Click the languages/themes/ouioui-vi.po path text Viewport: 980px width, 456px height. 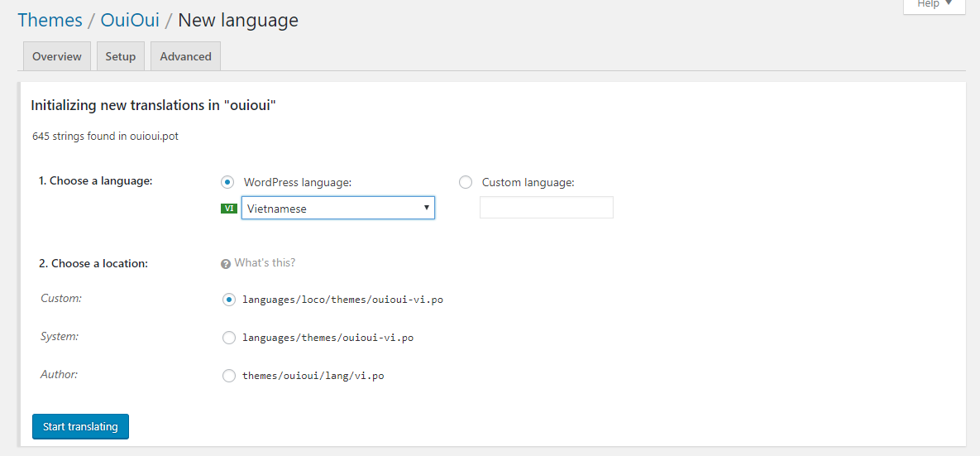click(x=328, y=338)
